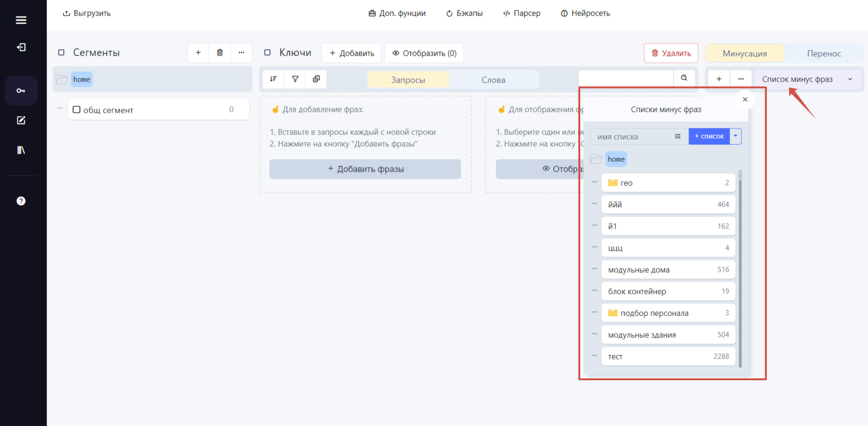Click the logout icon in sidebar
The height and width of the screenshot is (426, 868).
[x=21, y=47]
